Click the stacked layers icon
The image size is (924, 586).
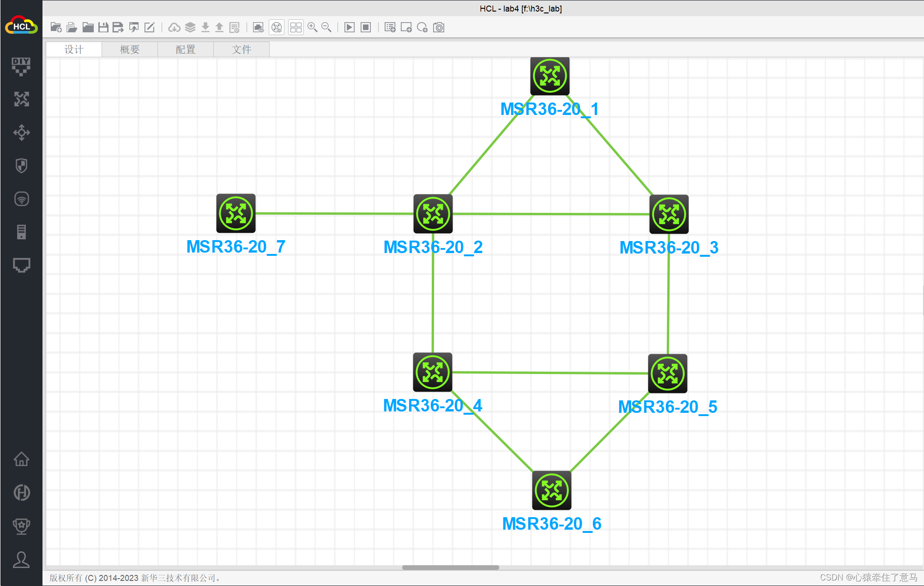tap(190, 27)
